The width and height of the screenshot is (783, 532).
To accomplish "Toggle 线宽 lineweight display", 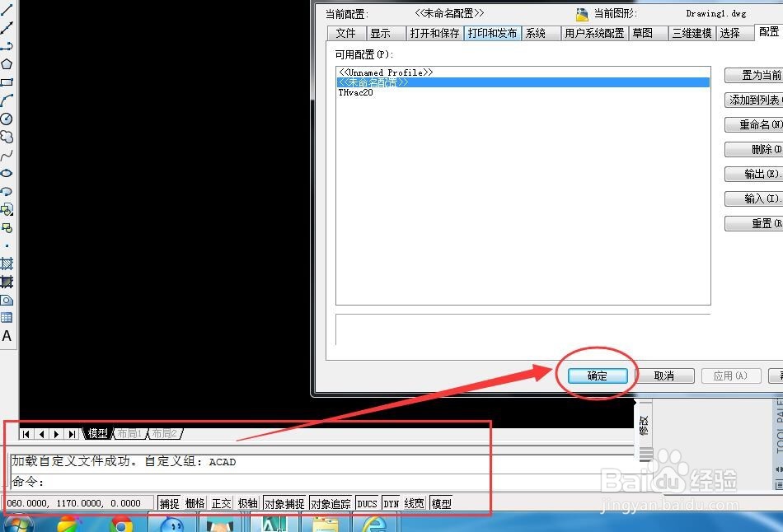I will point(414,503).
